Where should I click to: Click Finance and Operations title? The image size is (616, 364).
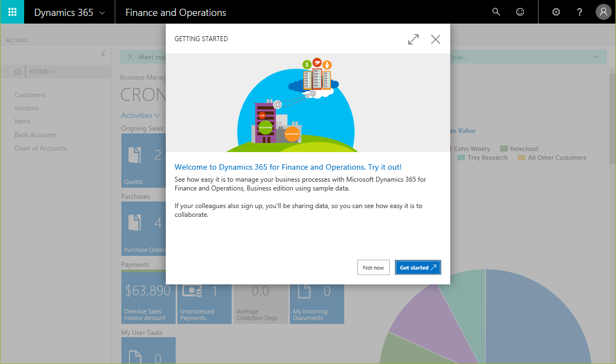(176, 12)
